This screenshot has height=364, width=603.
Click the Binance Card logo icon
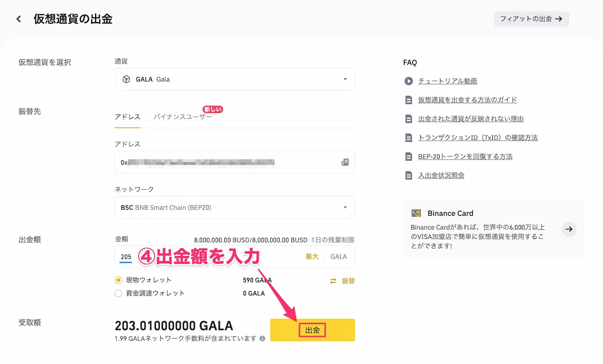416,213
